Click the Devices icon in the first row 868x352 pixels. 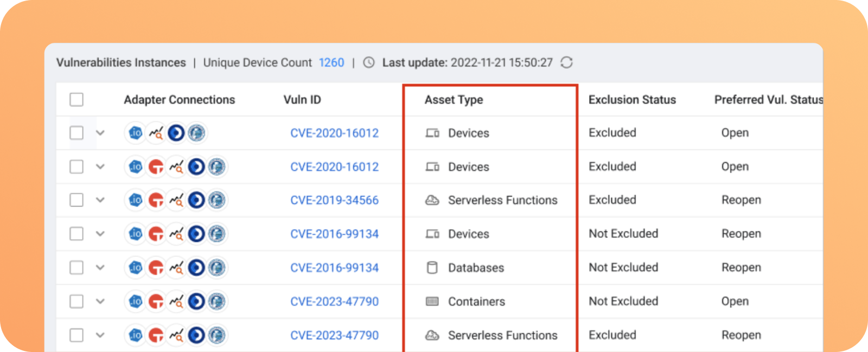coord(432,133)
